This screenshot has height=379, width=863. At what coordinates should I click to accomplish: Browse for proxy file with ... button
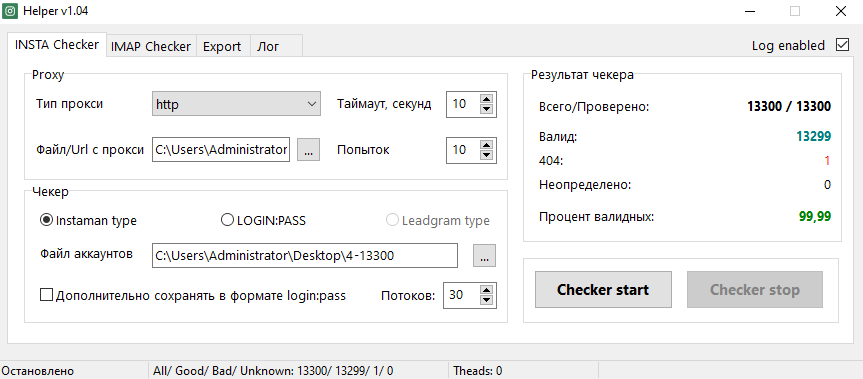pyautogui.click(x=308, y=150)
